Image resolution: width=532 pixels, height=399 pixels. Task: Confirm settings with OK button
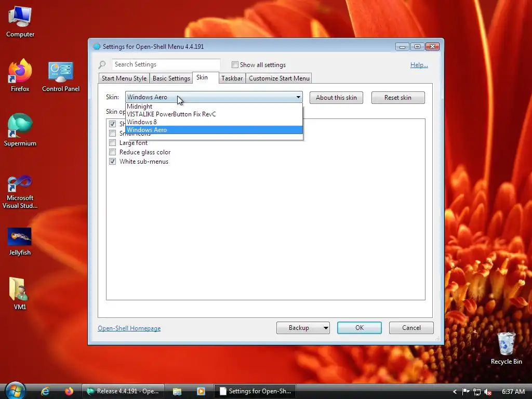(x=360, y=328)
